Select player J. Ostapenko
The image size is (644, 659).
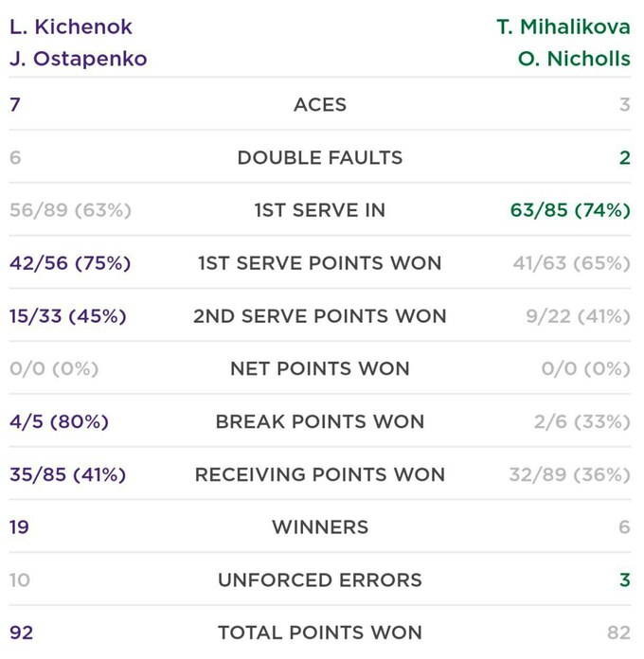79,59
